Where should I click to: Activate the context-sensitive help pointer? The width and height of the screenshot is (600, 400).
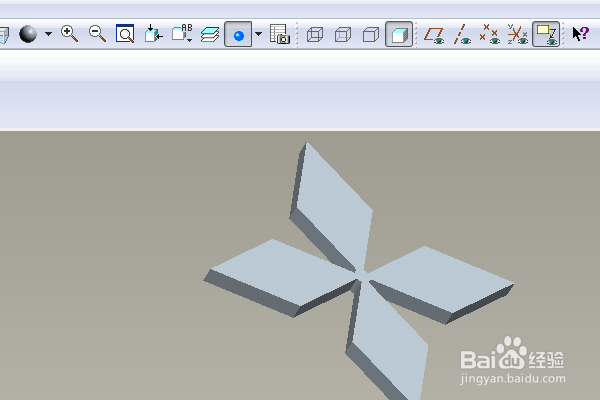pos(580,34)
